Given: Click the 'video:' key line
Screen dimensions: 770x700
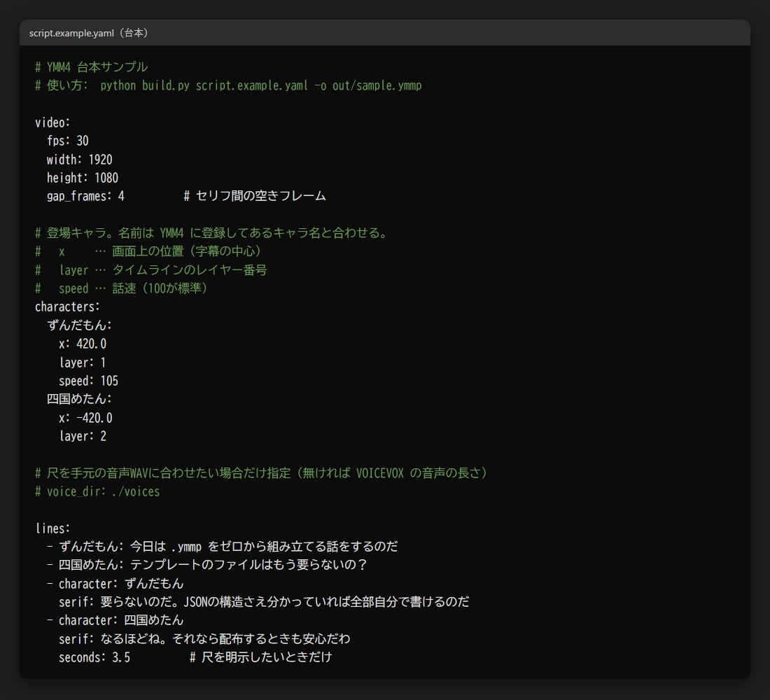Looking at the screenshot, I should [52, 122].
